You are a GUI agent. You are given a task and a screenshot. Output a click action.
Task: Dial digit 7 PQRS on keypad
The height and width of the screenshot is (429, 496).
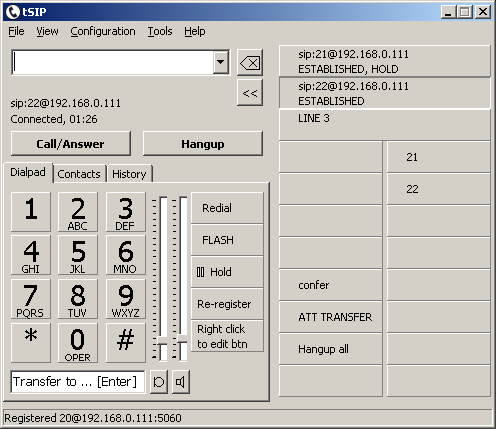pos(31,299)
